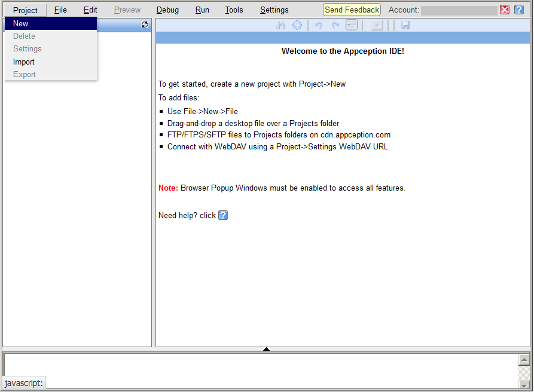The width and height of the screenshot is (534, 392).
Task: Click the floppy disk save icon
Action: tap(405, 25)
